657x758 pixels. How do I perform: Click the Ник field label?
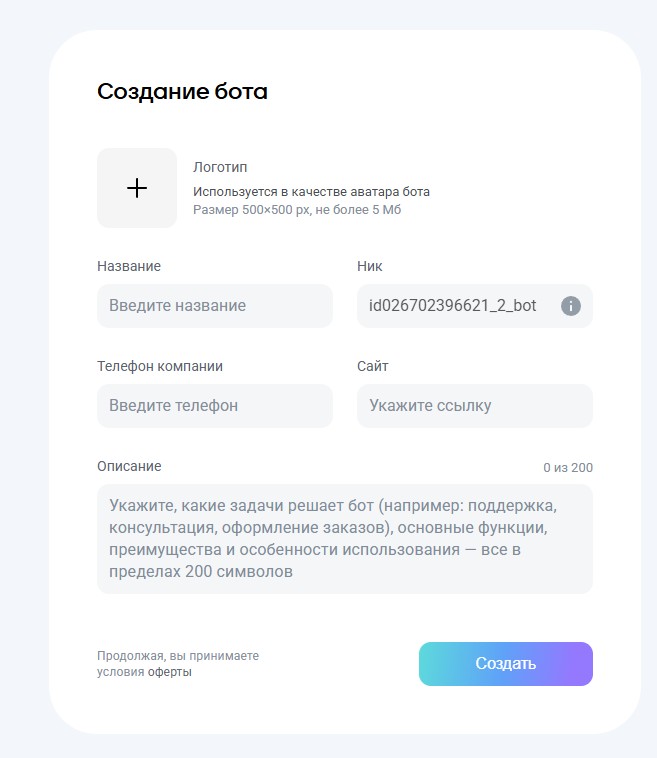(x=370, y=266)
